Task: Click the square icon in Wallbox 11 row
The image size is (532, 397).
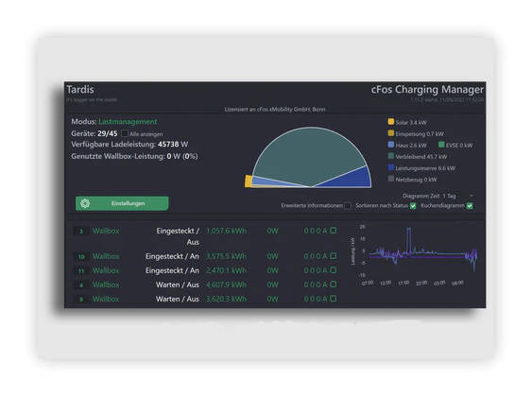Action: pyautogui.click(x=334, y=270)
